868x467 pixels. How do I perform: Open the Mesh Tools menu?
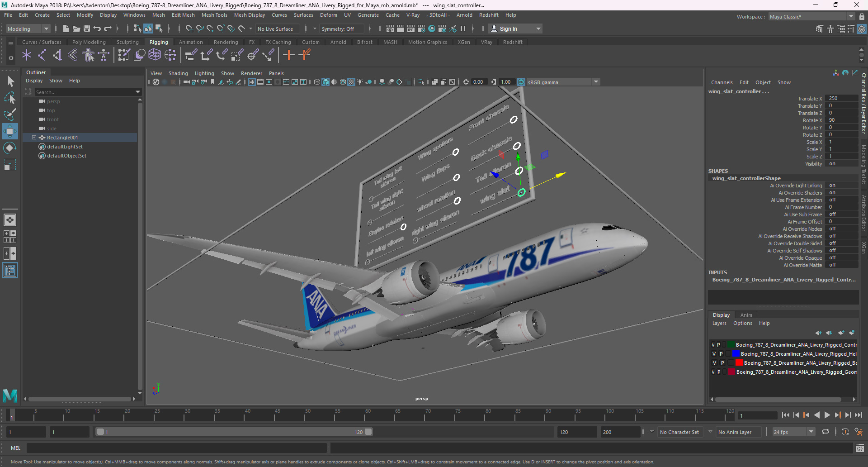click(x=214, y=15)
